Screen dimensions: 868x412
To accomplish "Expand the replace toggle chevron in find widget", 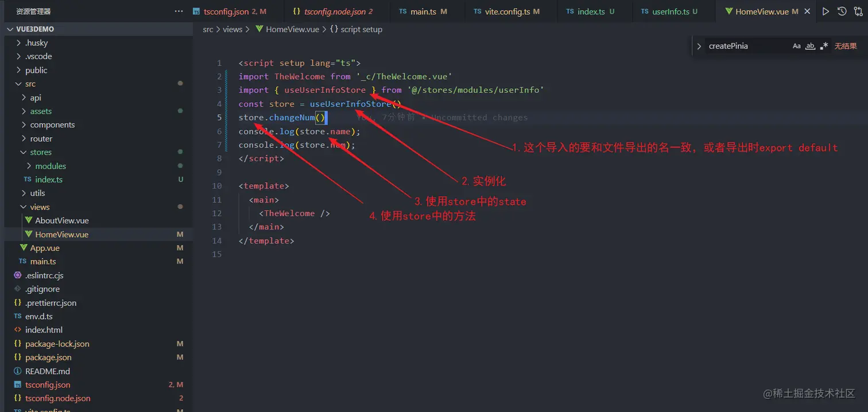I will pyautogui.click(x=699, y=46).
